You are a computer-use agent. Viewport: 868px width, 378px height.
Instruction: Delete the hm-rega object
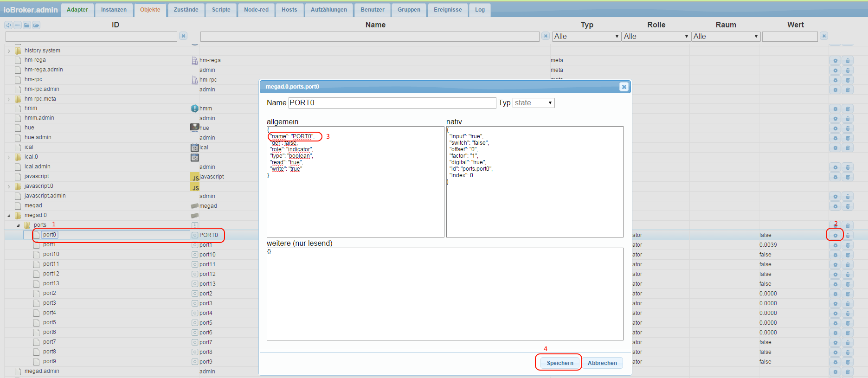(848, 61)
